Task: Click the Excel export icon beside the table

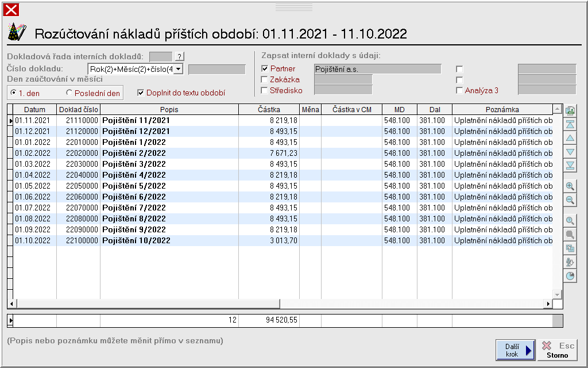Action: pyautogui.click(x=570, y=111)
